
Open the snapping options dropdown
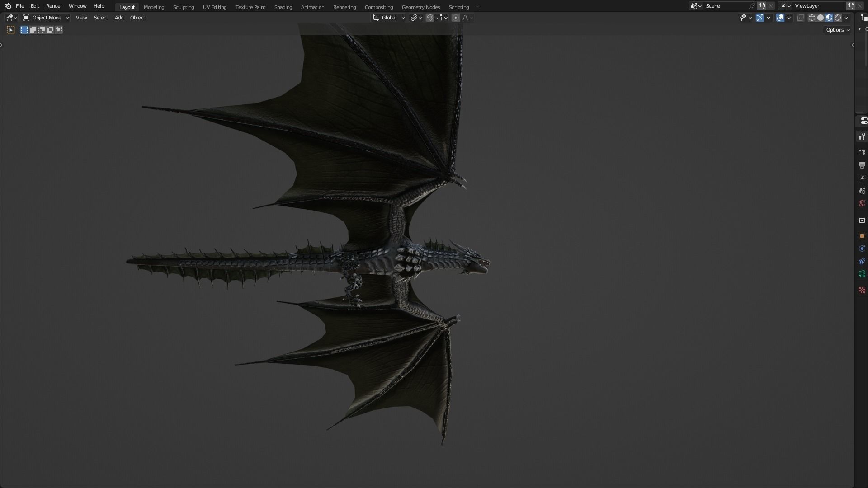click(x=442, y=18)
